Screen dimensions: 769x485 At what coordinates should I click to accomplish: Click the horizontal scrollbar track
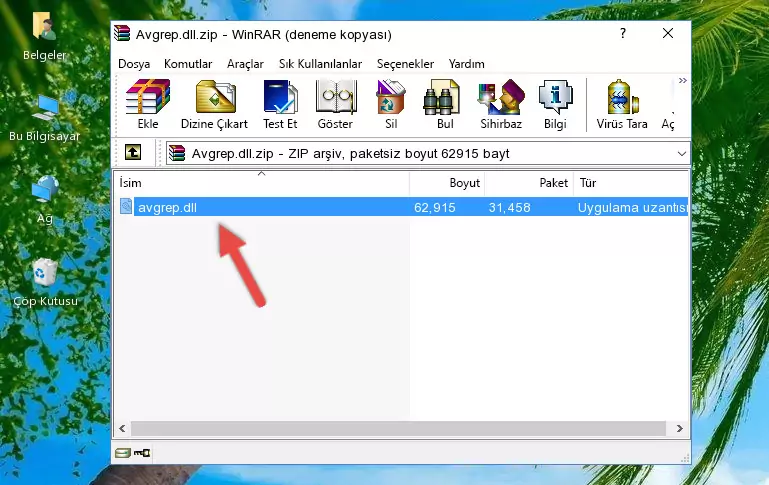click(398, 428)
